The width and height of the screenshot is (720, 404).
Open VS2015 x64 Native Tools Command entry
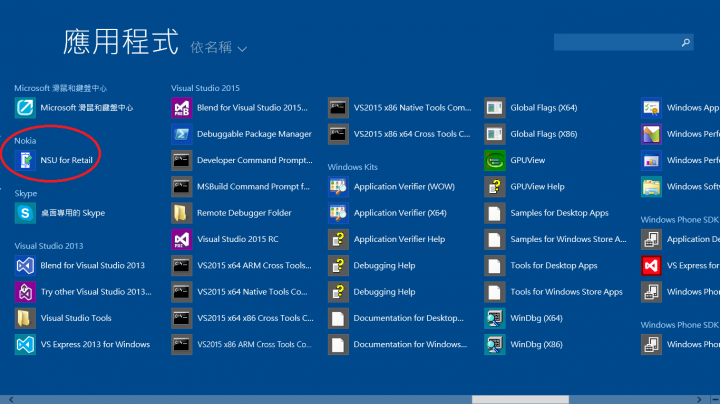tap(239, 292)
